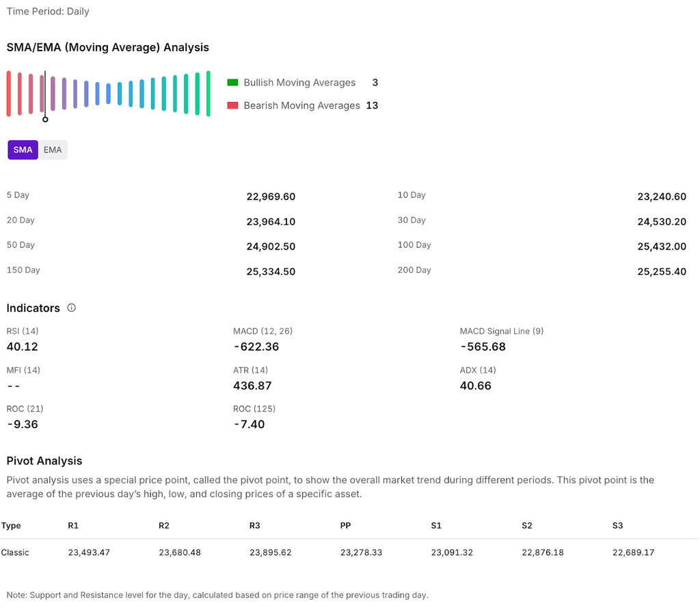Click the Pivot Analysis section heading

[x=44, y=461]
